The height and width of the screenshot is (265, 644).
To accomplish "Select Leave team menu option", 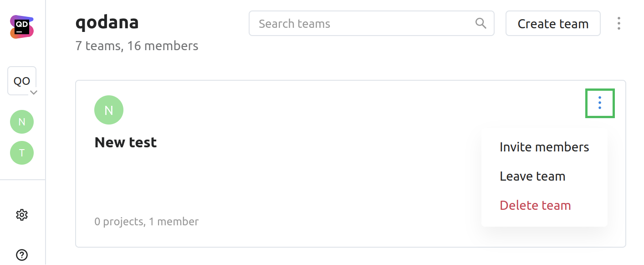I will [x=532, y=176].
